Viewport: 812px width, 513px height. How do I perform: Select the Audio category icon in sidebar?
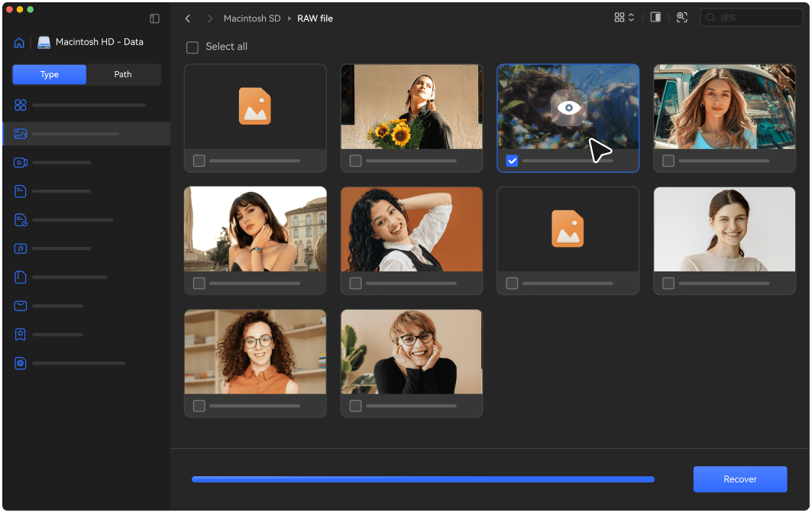[x=21, y=248]
